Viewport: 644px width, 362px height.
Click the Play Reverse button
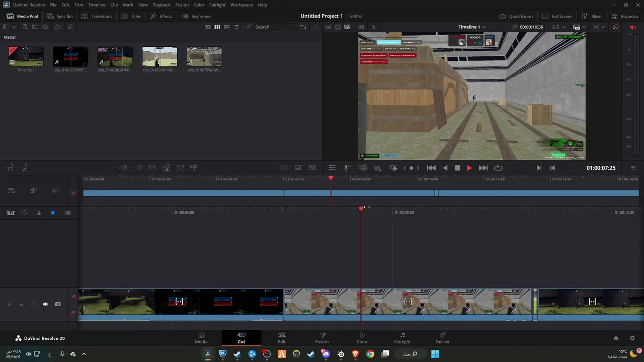(445, 168)
